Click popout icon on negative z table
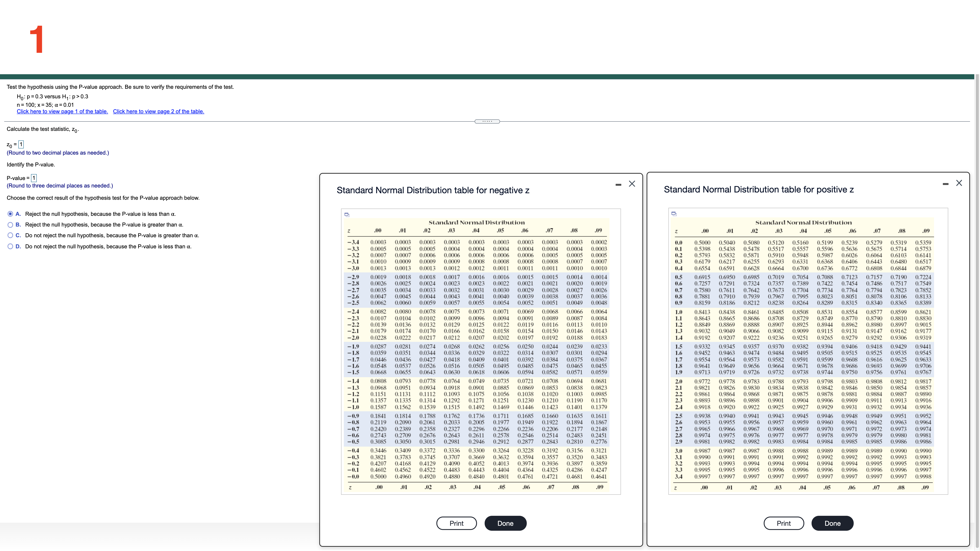 [x=347, y=214]
